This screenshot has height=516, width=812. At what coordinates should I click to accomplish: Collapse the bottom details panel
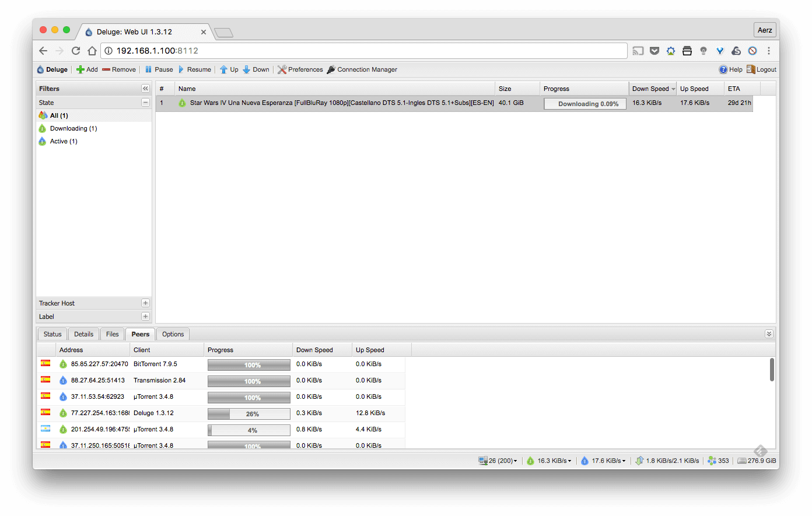[769, 334]
